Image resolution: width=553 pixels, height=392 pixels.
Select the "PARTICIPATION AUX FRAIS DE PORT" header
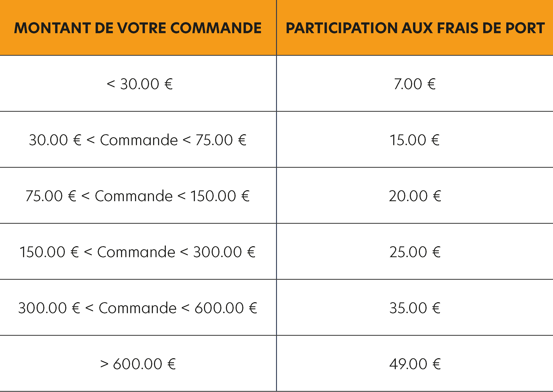[415, 28]
